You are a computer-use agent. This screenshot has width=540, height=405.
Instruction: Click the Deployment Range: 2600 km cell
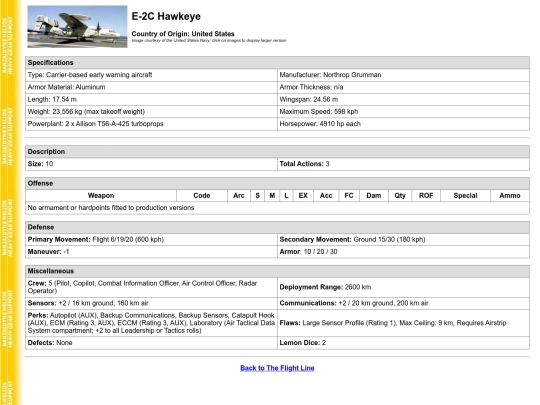403,287
